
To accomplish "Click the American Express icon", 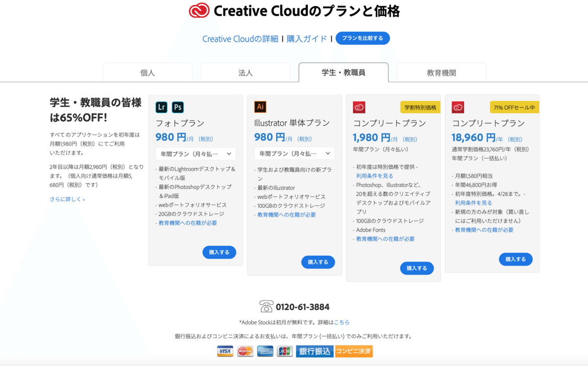I will pos(265,351).
